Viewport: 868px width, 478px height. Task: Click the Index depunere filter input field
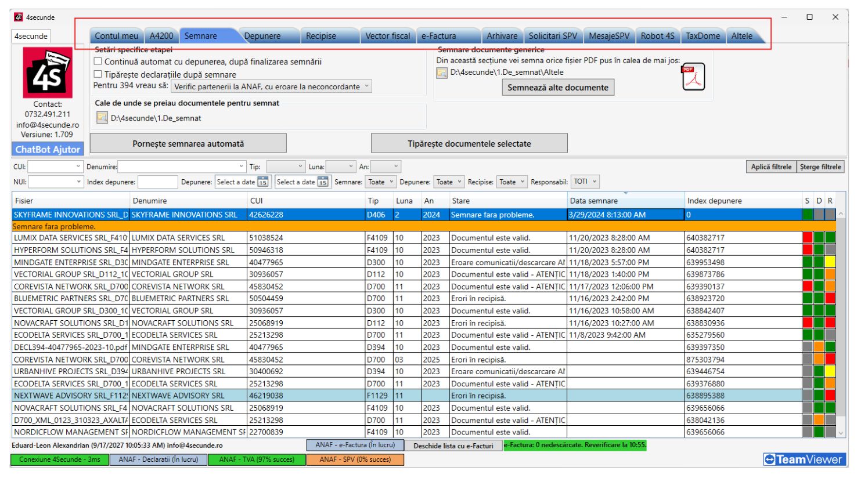[x=157, y=182]
